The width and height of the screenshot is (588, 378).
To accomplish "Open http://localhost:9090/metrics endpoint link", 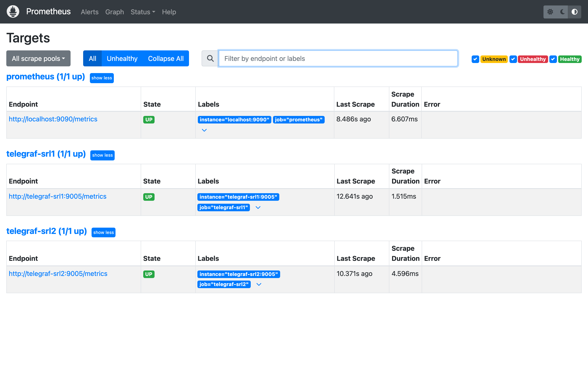I will [x=53, y=119].
